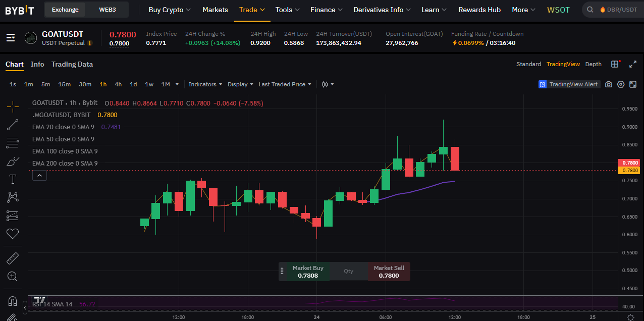
Task: Select the brush drawing tool
Action: pos(13,162)
